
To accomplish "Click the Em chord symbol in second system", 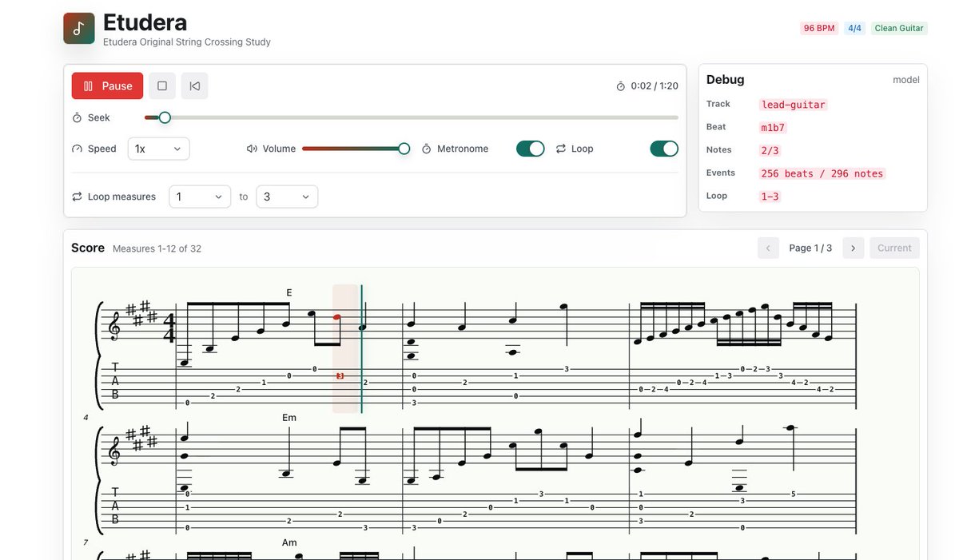I will [289, 418].
